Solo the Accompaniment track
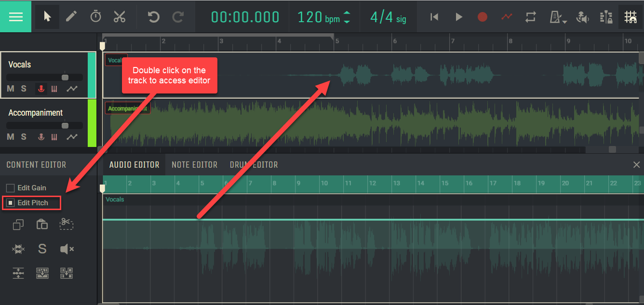644x305 pixels. [23, 137]
